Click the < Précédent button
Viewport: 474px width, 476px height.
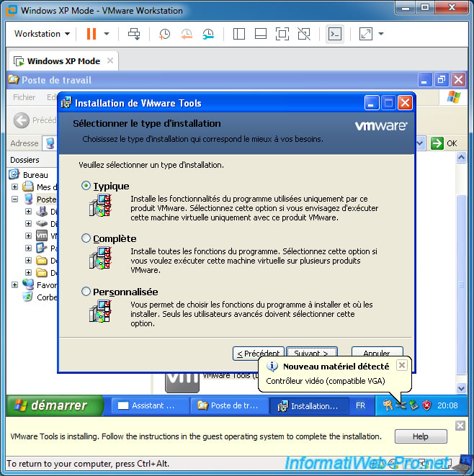259,354
